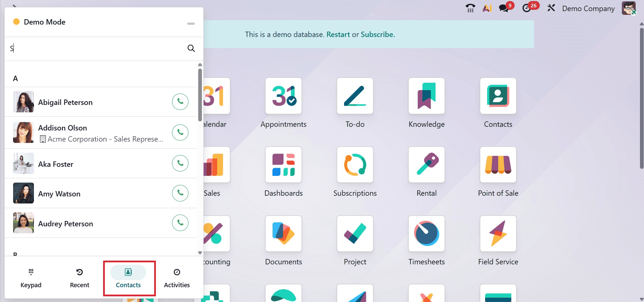Open the user avatar menu
This screenshot has height=302, width=644.
tap(628, 8)
